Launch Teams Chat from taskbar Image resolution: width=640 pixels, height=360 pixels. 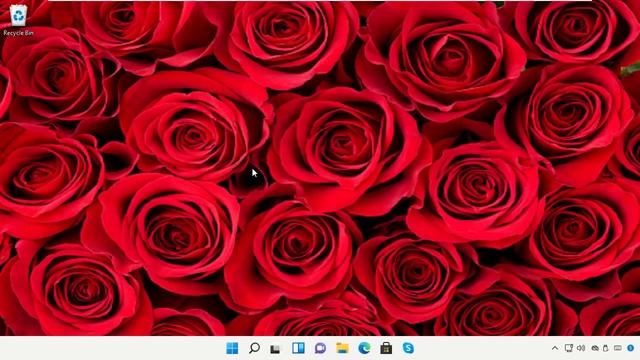point(320,348)
